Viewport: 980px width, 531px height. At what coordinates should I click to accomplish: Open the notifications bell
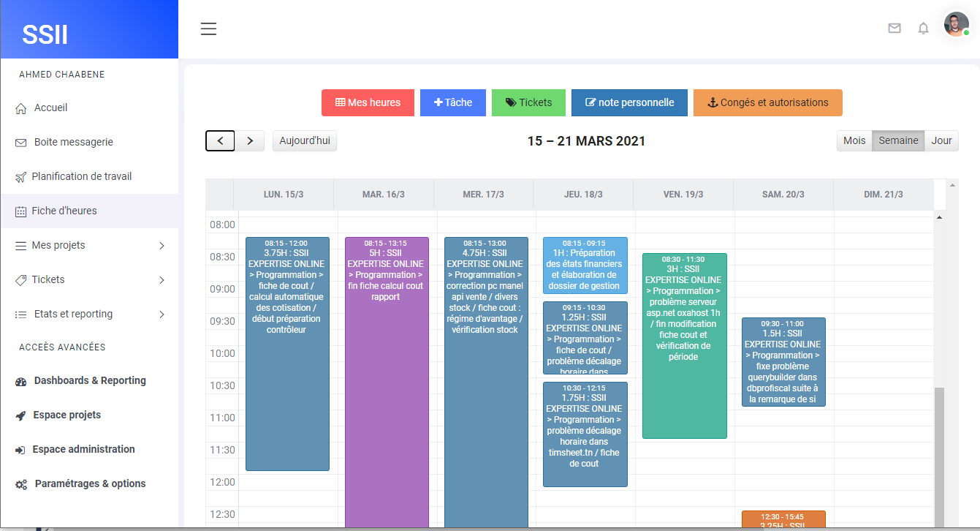pyautogui.click(x=923, y=28)
